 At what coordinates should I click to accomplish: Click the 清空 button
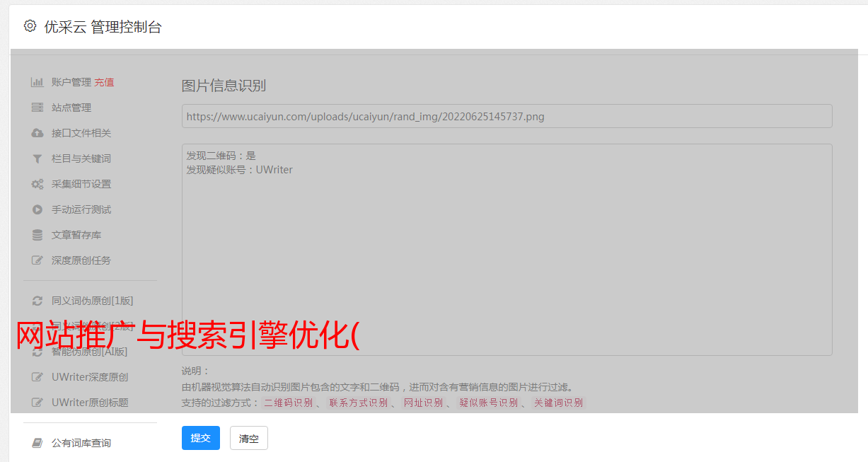point(248,438)
